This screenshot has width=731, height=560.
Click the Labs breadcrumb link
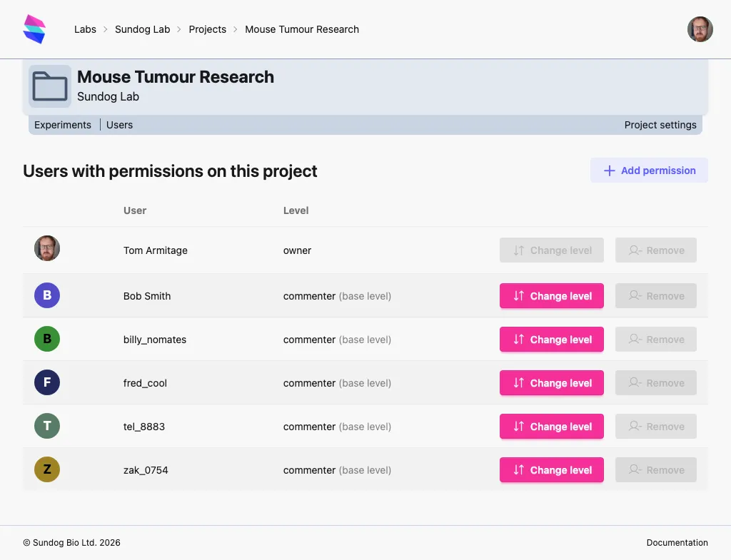coord(85,29)
